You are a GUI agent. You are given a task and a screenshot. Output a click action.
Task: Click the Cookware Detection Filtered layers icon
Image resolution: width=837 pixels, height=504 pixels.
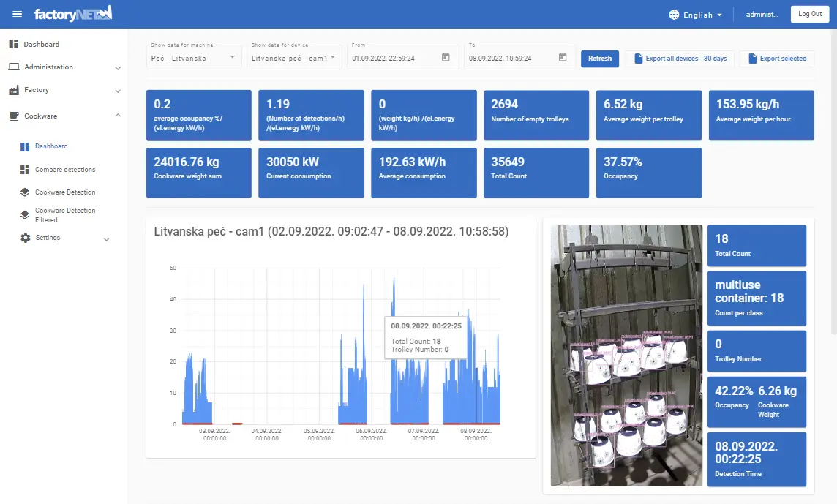pyautogui.click(x=25, y=214)
